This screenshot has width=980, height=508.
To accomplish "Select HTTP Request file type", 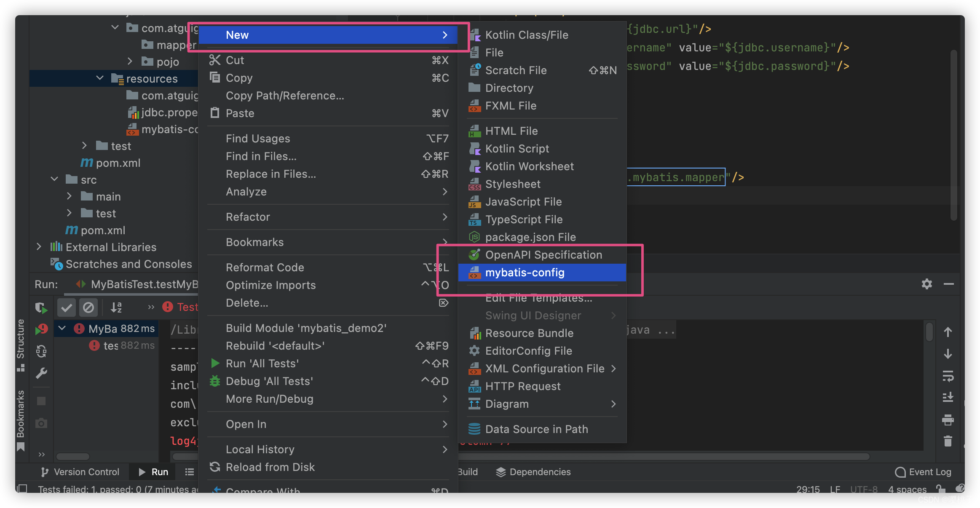I will 523,385.
